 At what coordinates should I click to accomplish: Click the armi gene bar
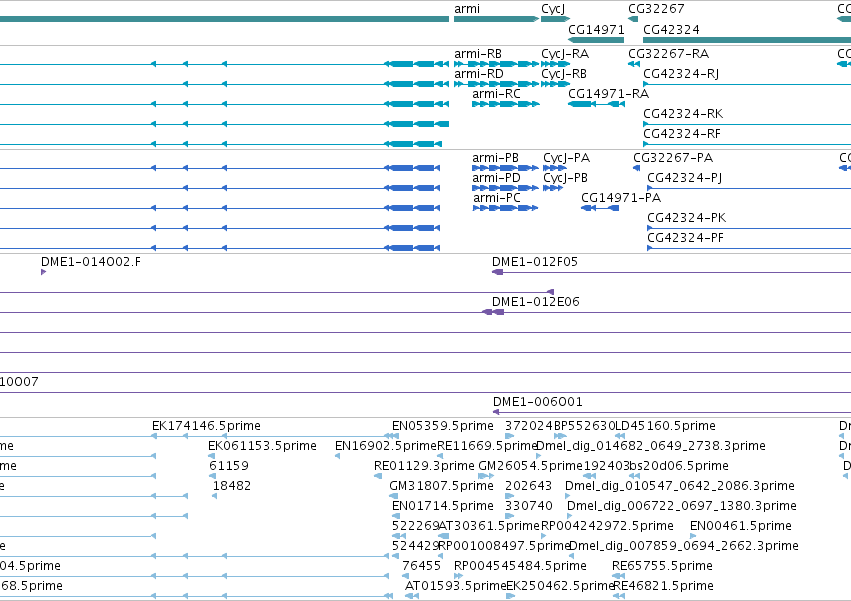click(496, 19)
